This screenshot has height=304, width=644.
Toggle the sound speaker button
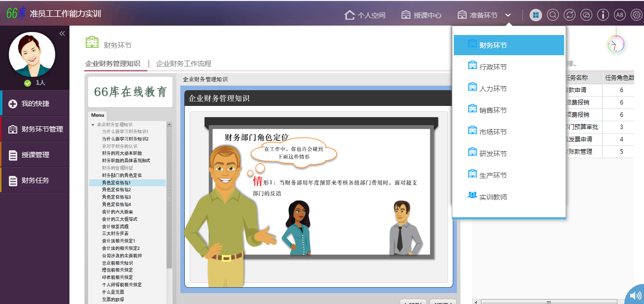click(x=635, y=296)
